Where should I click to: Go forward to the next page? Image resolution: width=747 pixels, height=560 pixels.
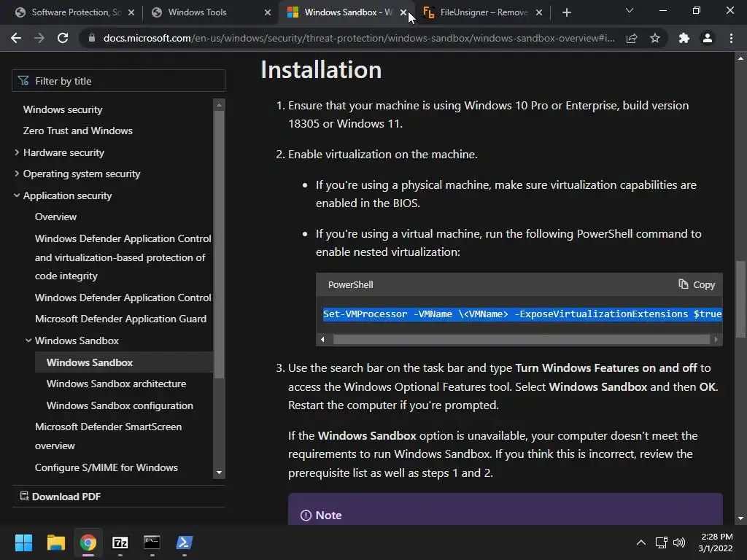[x=39, y=38]
